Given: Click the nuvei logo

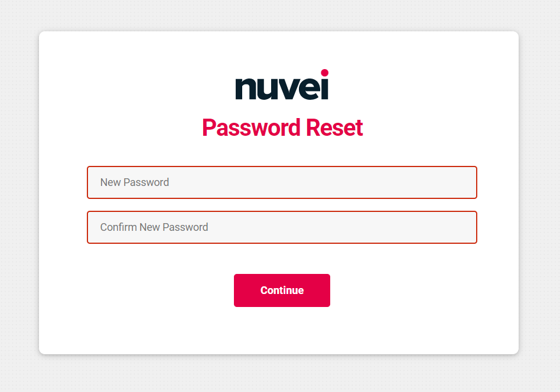Looking at the screenshot, I should [x=282, y=84].
